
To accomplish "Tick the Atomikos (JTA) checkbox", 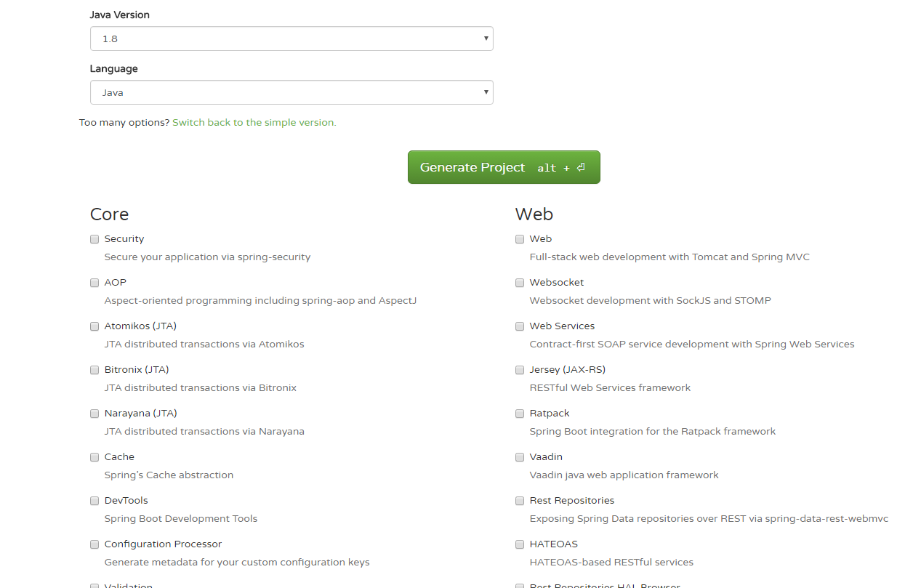I will (x=94, y=326).
